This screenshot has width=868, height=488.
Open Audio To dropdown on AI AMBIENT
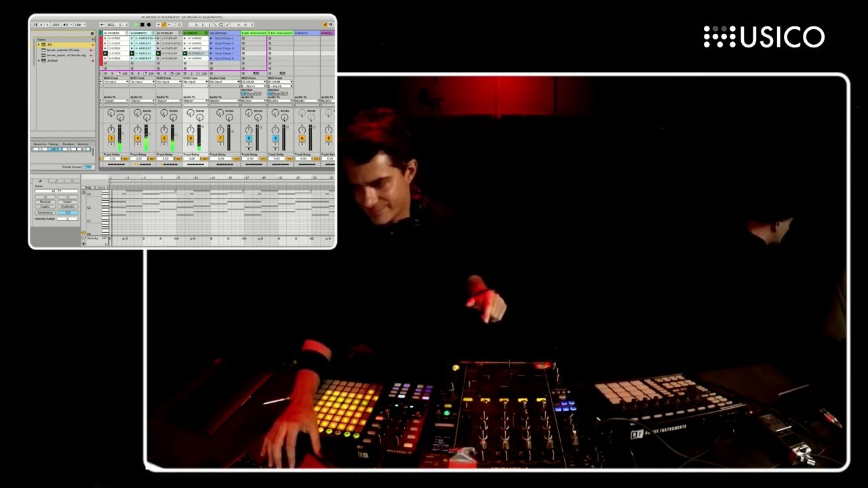[x=142, y=101]
